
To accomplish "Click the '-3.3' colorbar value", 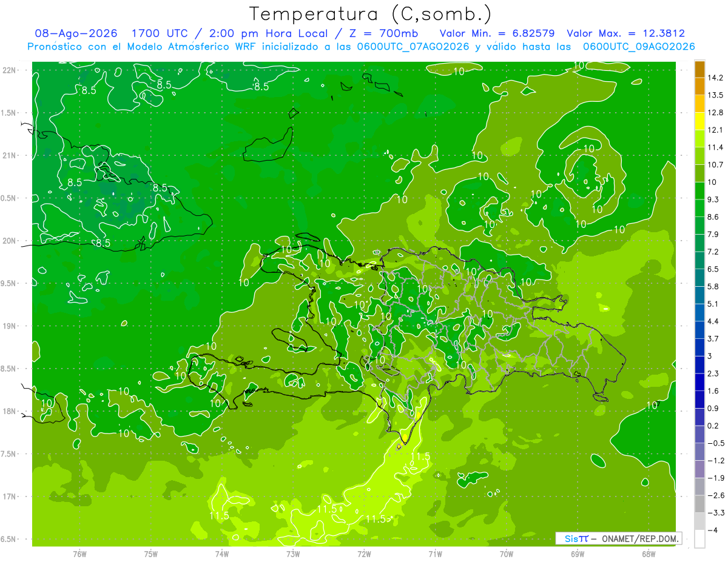I will coord(716,513).
